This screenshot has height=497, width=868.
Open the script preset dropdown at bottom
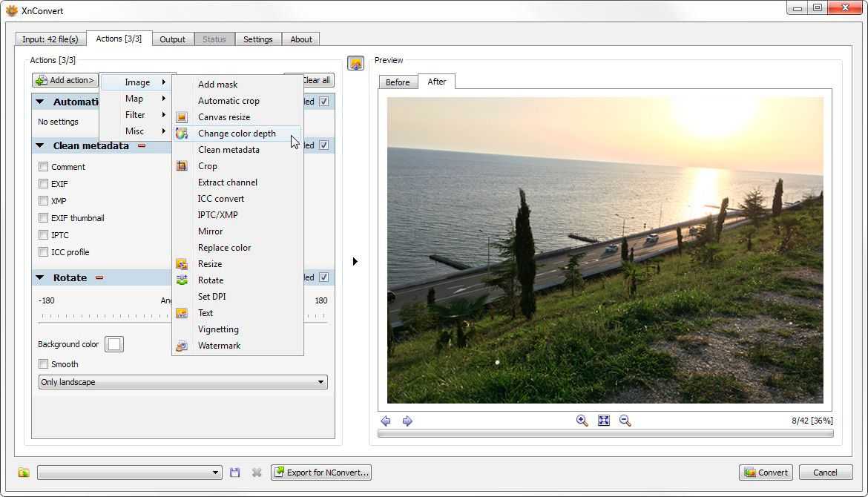coord(130,473)
